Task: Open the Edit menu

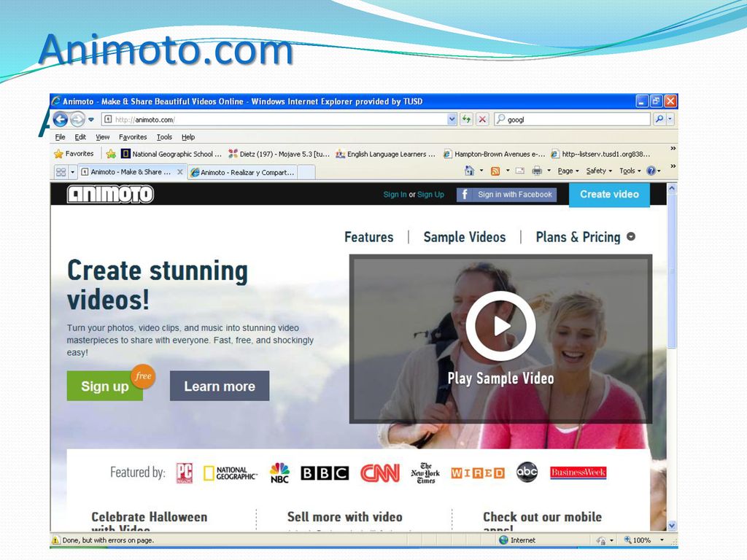Action: [80, 137]
